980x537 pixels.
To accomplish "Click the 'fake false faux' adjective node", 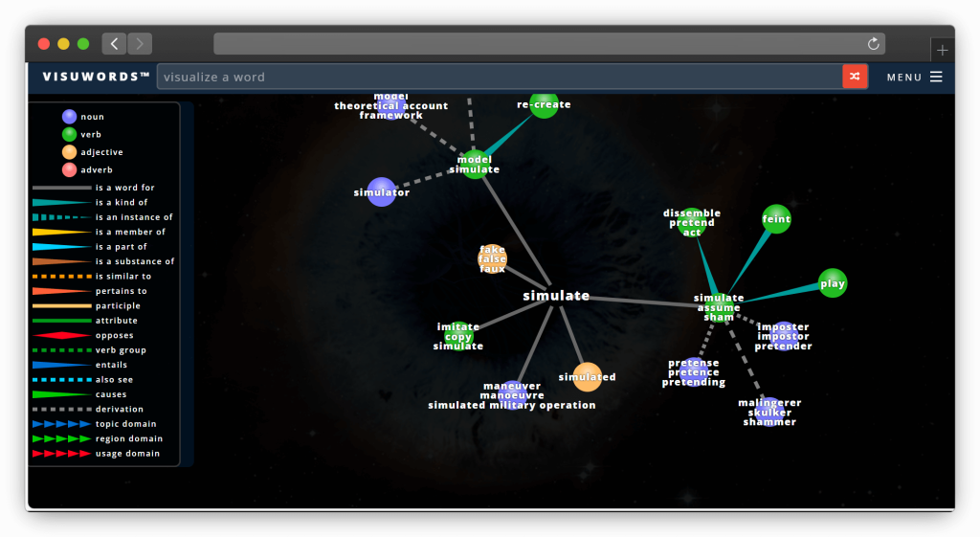I will [492, 258].
